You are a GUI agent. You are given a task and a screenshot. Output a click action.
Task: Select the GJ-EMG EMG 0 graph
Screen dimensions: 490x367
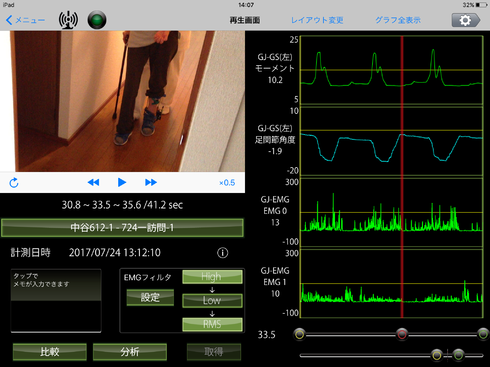pos(392,213)
